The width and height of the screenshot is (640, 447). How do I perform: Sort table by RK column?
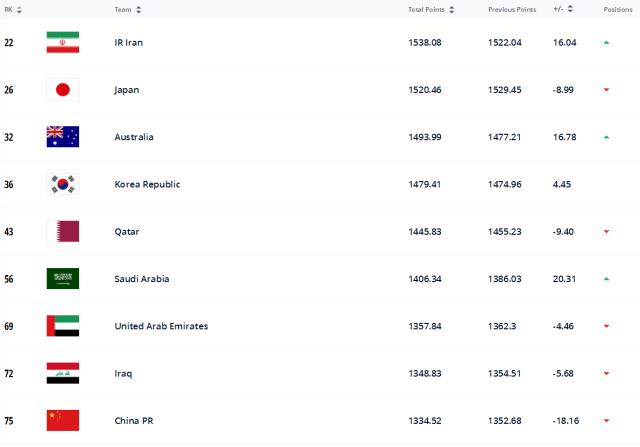tap(13, 9)
